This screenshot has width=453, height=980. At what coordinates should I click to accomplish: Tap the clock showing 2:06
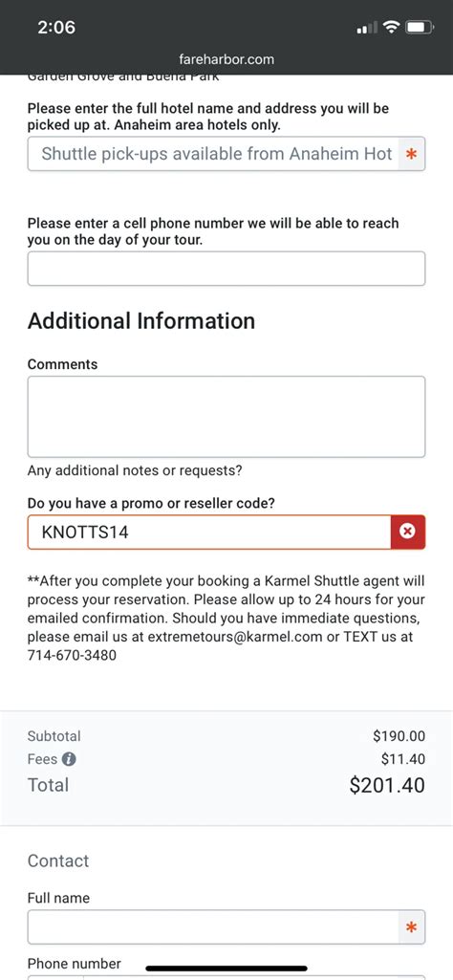coord(56,28)
